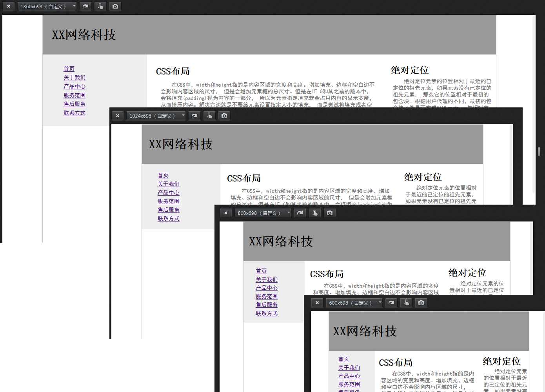Viewport: 545px width, 392px height.
Task: Take screenshot of the 800x698 view
Action: point(330,213)
